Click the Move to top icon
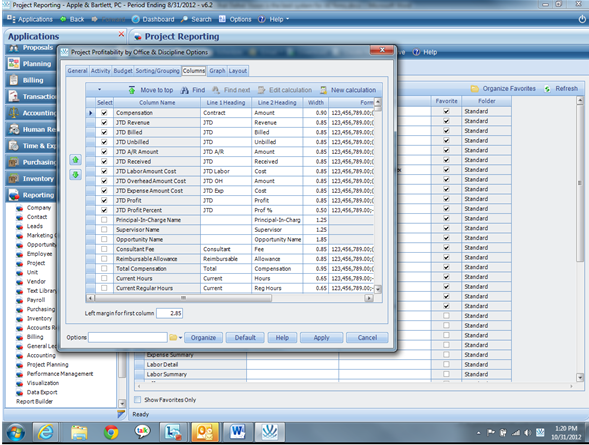 pyautogui.click(x=132, y=90)
